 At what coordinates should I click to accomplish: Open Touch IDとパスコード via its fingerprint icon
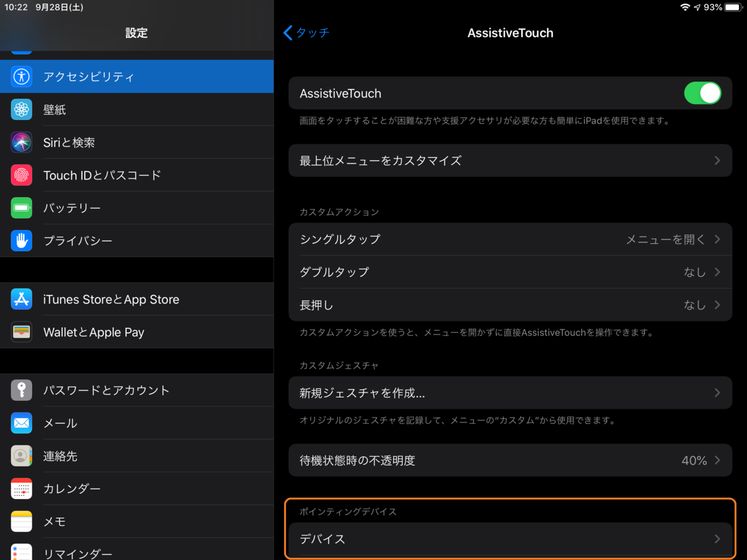coord(22,175)
